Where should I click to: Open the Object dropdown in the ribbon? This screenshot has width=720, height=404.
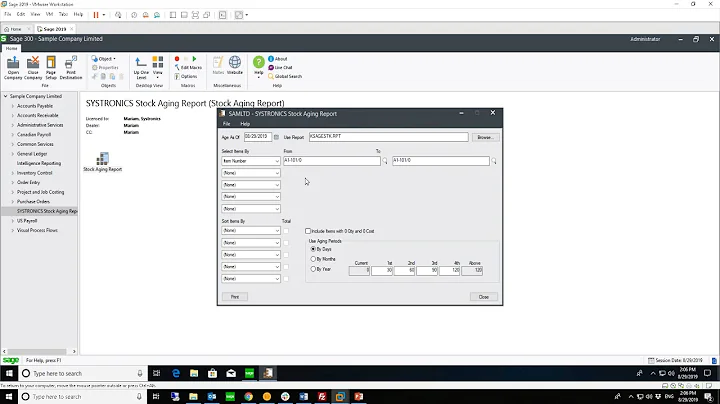[104, 59]
